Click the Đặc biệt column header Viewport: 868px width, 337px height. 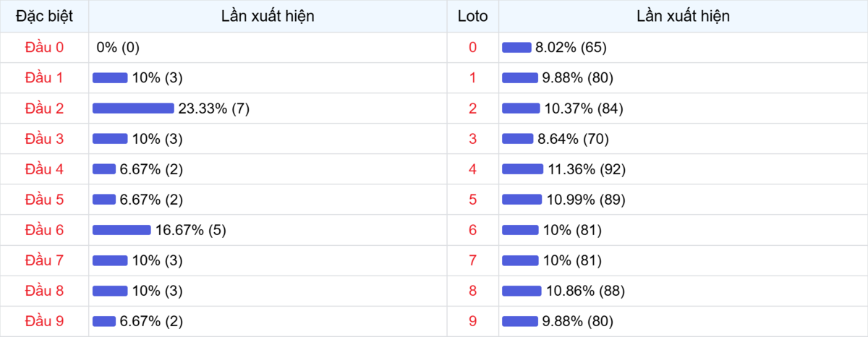coord(44,16)
